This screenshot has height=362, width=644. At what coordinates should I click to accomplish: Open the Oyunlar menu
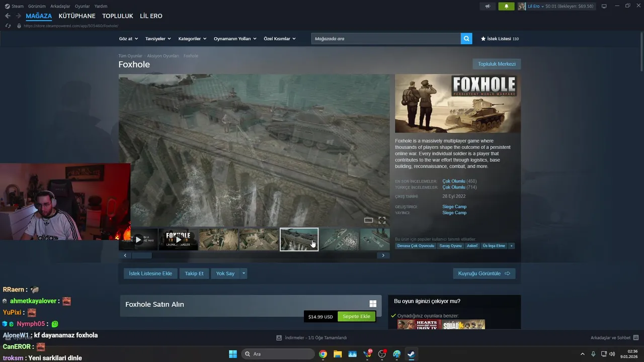click(83, 7)
